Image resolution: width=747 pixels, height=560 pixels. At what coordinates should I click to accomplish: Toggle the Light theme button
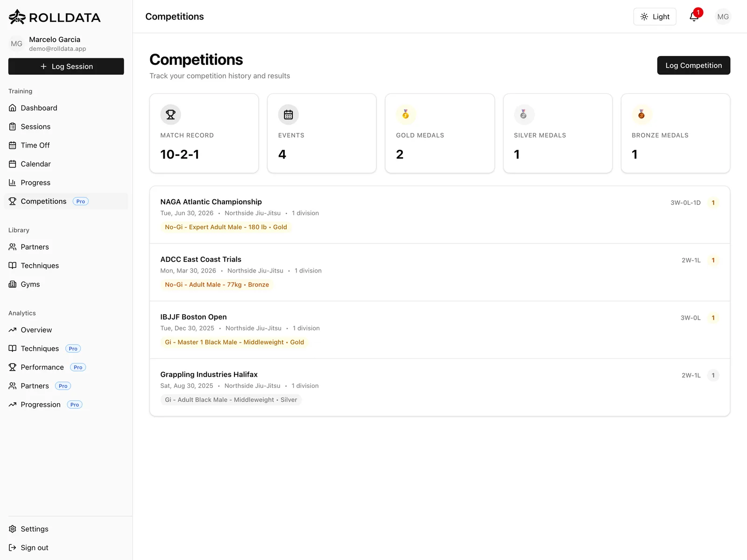(x=655, y=17)
